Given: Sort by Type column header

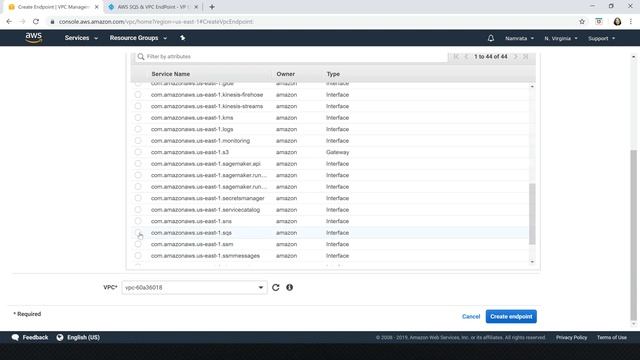Looking at the screenshot, I should (x=333, y=74).
